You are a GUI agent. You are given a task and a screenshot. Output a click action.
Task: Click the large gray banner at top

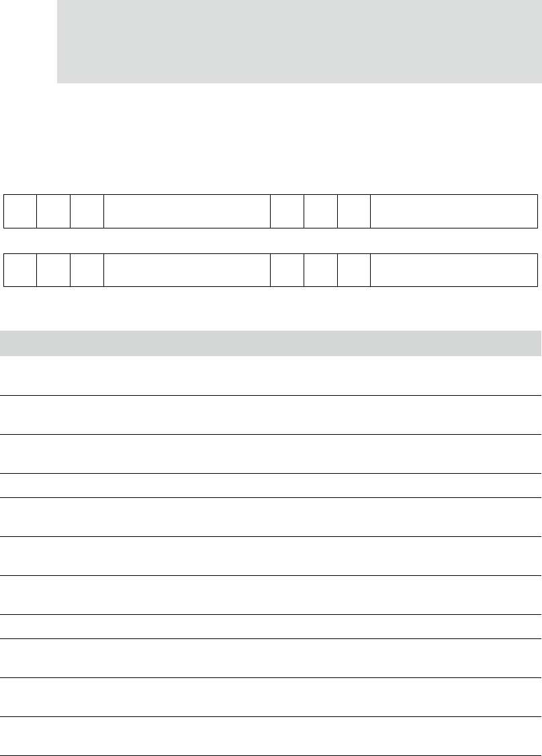(299, 42)
